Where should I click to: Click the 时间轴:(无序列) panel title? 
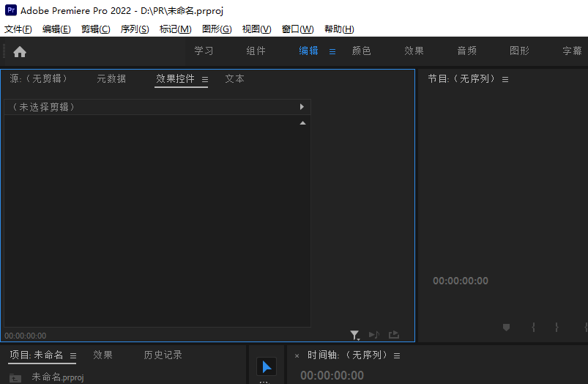coord(348,355)
